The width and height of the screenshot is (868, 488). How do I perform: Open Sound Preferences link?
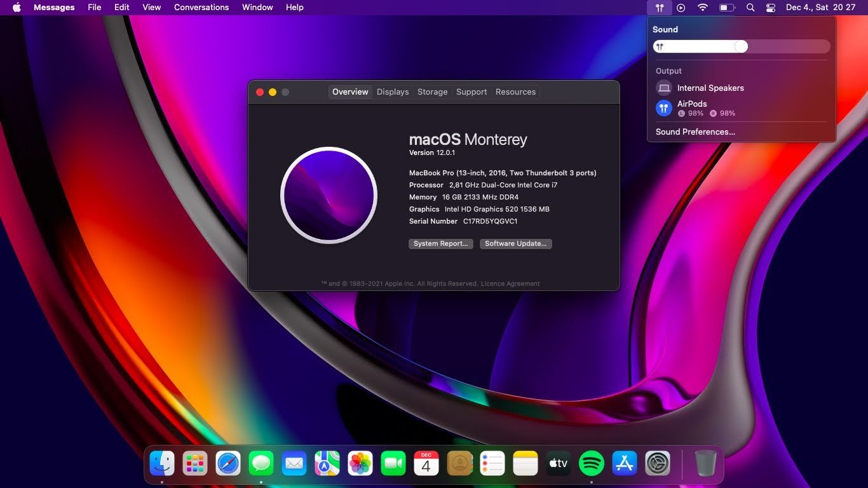tap(695, 132)
